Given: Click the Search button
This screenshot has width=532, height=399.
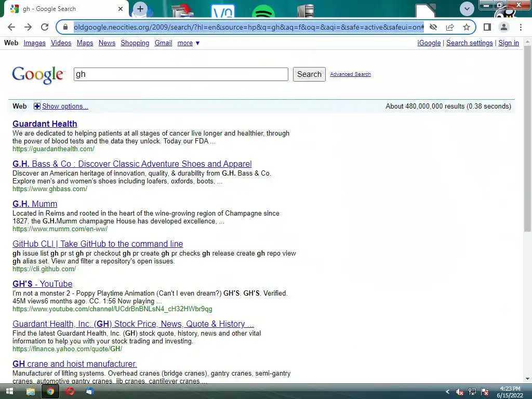Looking at the screenshot, I should click(309, 74).
